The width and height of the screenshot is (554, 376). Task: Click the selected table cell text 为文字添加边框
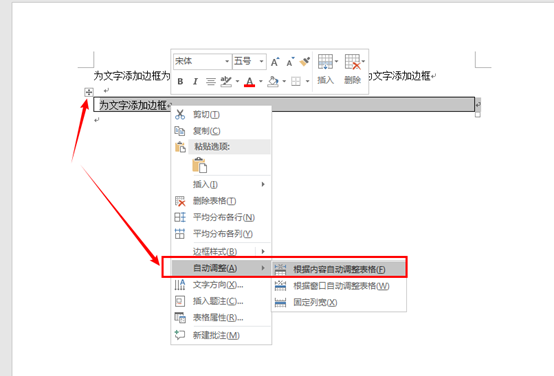point(133,105)
